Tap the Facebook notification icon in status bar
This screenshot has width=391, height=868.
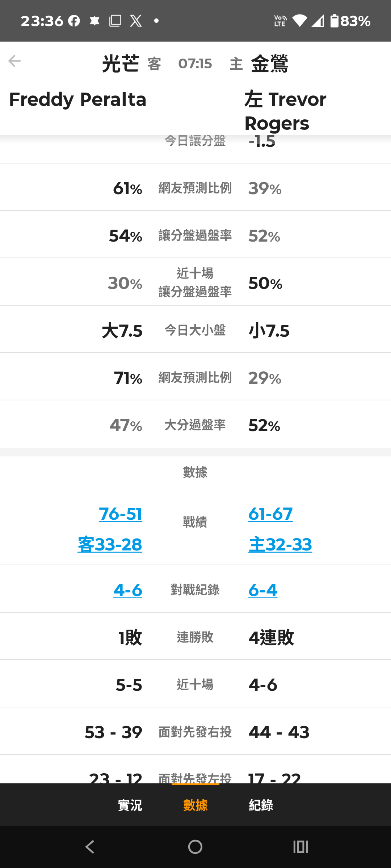coord(74,21)
